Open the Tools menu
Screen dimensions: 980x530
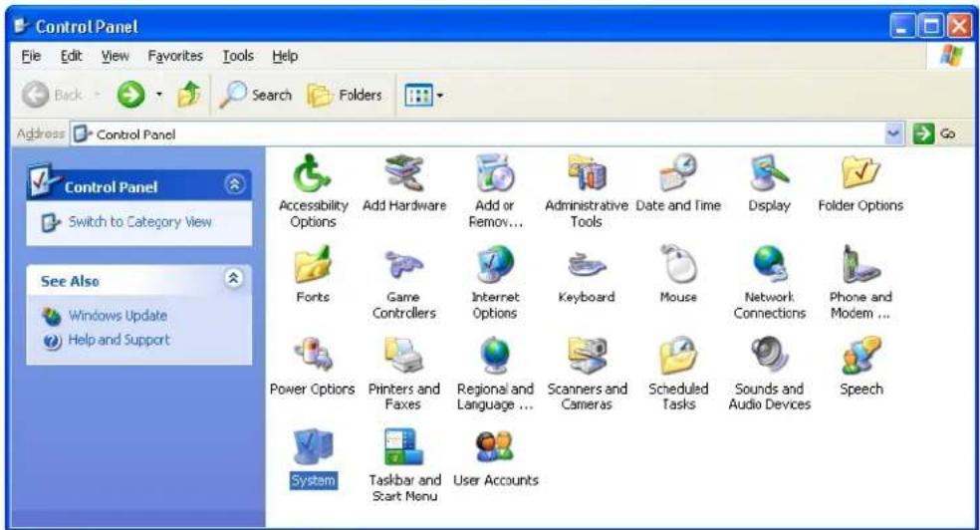point(238,56)
